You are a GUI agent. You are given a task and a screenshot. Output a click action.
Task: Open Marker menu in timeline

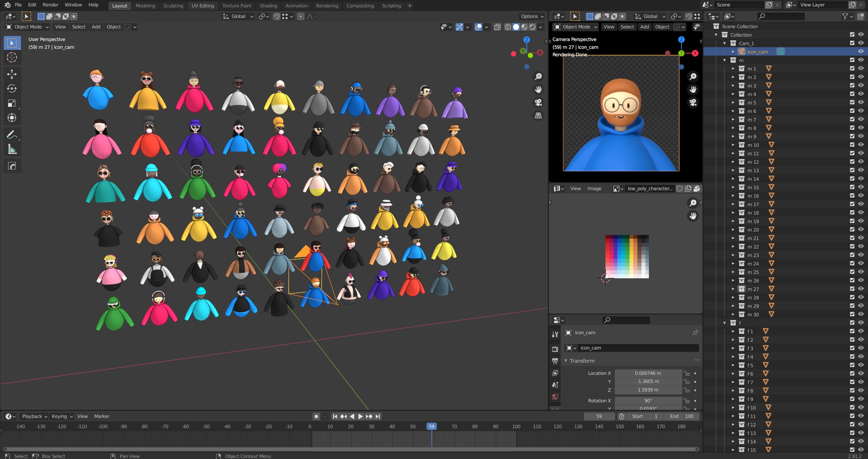[x=102, y=416]
